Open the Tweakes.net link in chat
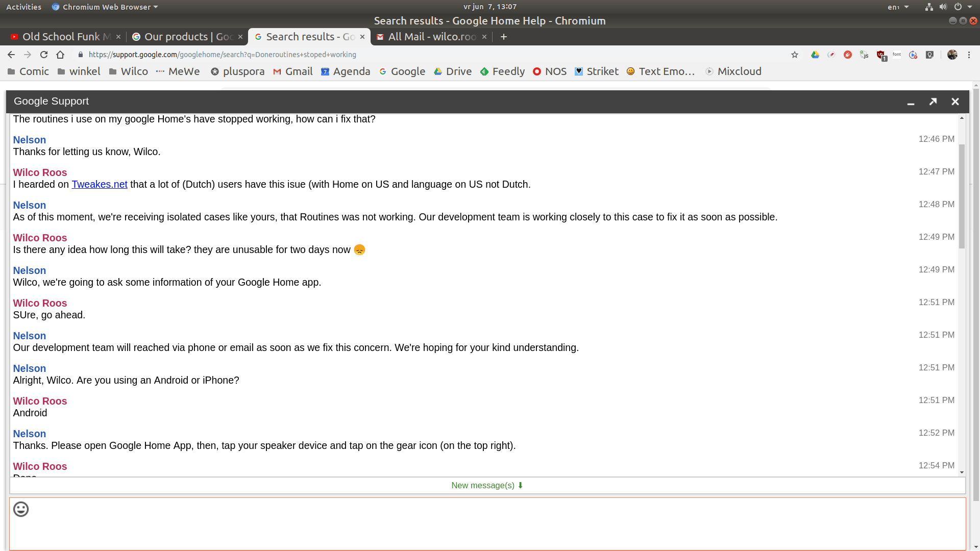 [x=99, y=185]
